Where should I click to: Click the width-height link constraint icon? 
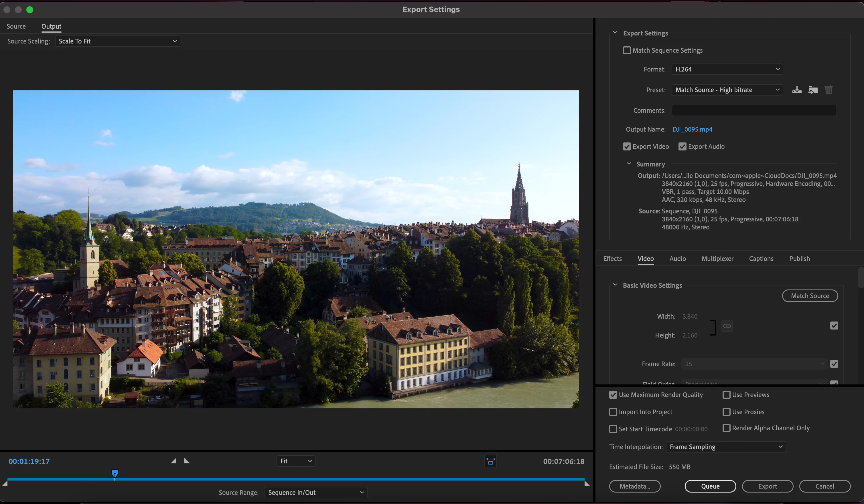[727, 326]
